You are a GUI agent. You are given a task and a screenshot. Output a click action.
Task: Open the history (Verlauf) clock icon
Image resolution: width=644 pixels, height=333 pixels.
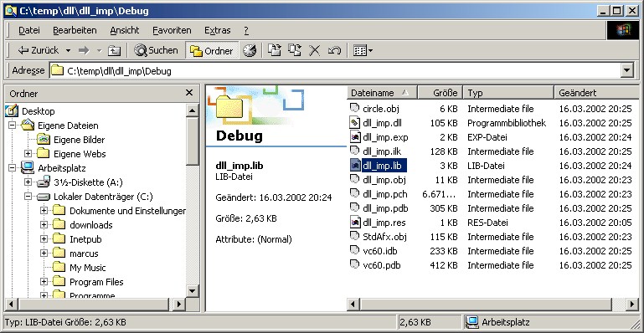[x=250, y=50]
